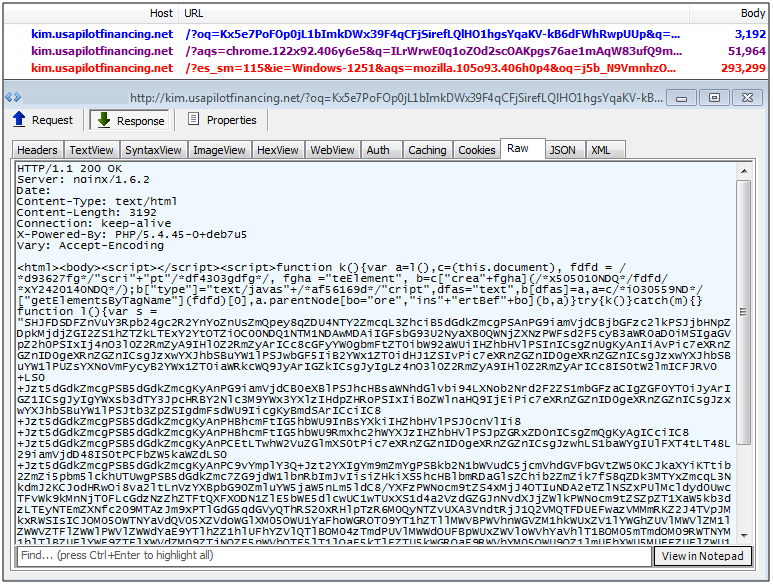Maximize the inspector window
773x584 pixels.
[714, 98]
